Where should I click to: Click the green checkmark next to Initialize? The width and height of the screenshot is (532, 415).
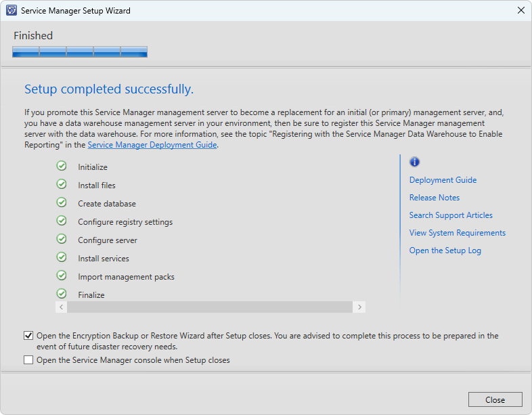coord(62,166)
